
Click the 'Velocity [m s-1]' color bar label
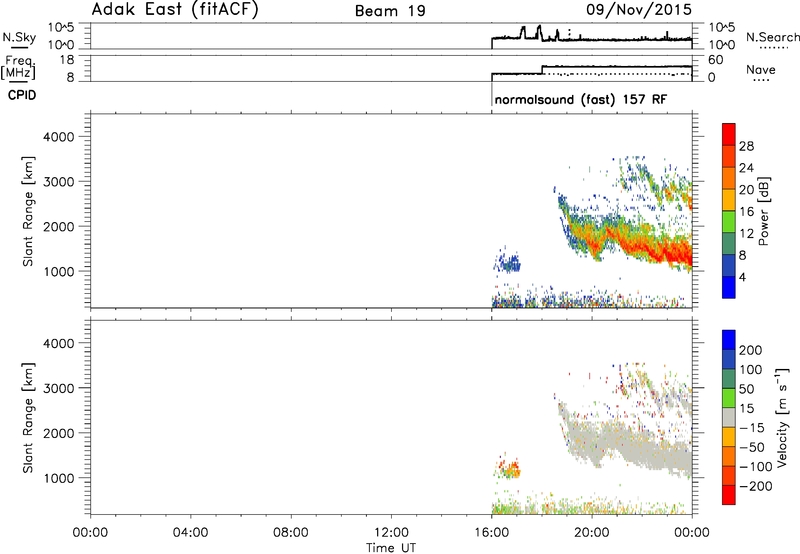(781, 417)
